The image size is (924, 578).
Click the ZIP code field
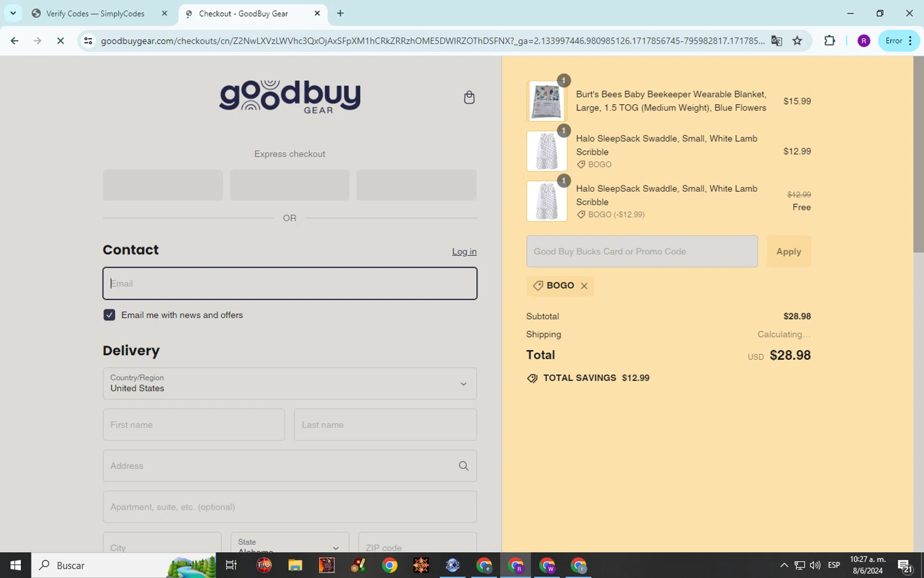[418, 543]
